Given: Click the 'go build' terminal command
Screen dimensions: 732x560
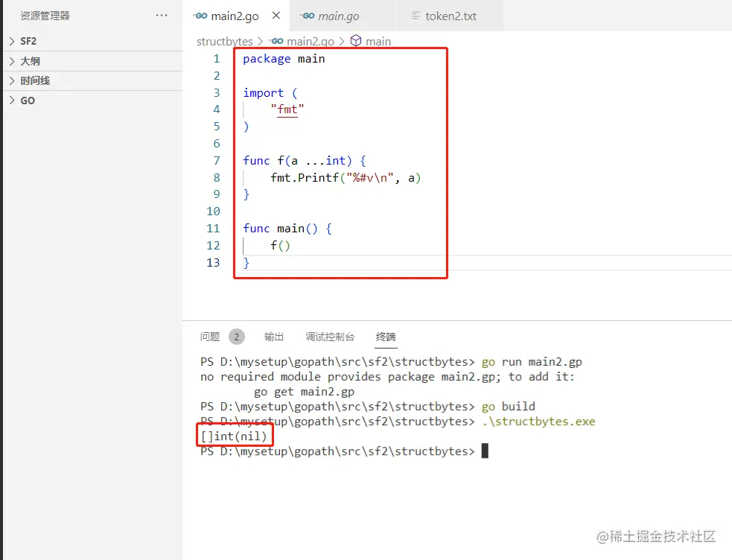Looking at the screenshot, I should (509, 407).
